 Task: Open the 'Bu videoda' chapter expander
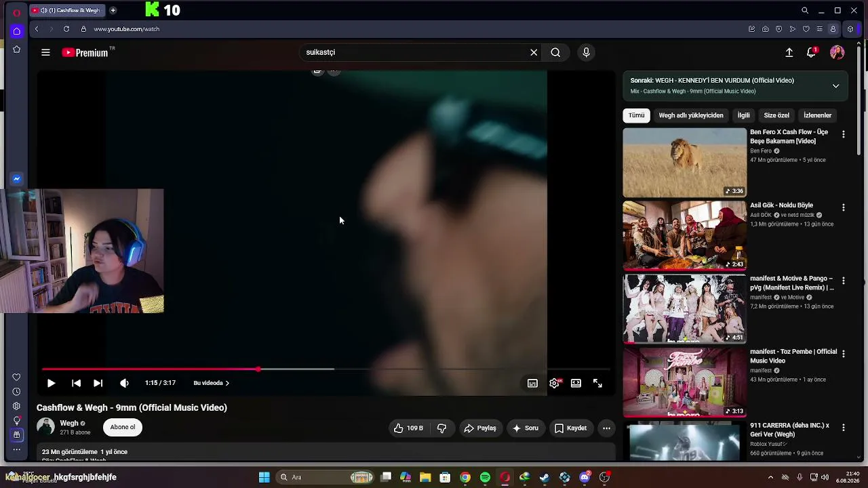[x=212, y=383]
